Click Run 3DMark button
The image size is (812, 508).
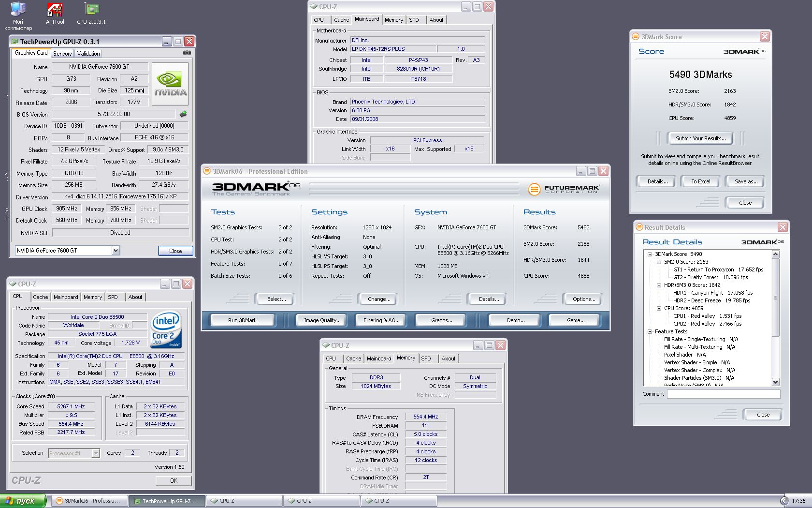pos(242,320)
